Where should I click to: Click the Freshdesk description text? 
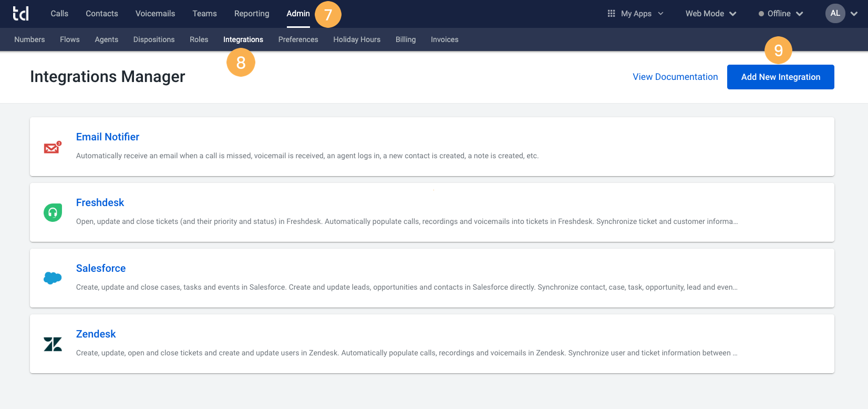(x=407, y=221)
